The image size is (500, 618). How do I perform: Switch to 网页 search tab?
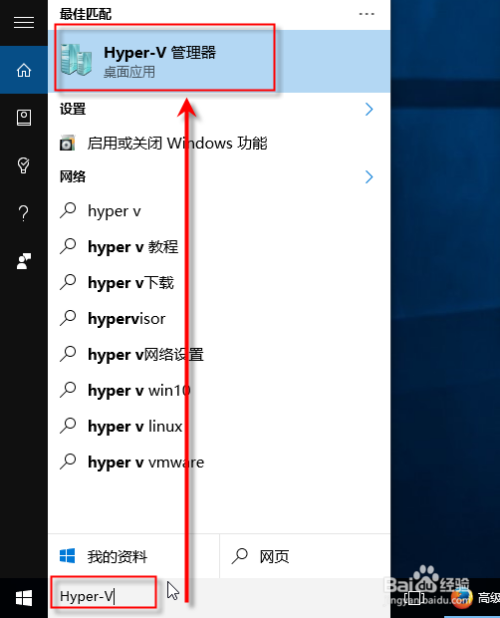point(305,557)
